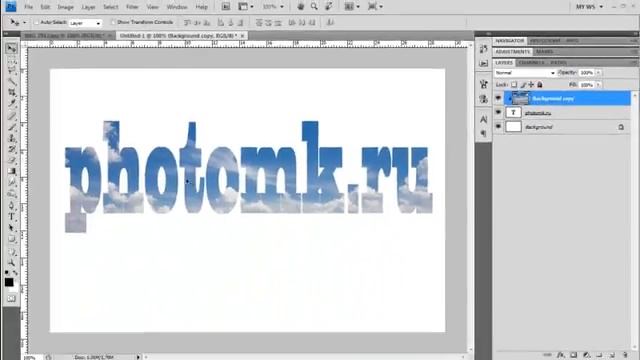Screen dimensions: 640x360
Task: Enable the Show Transform Controls checkbox
Action: click(113, 22)
